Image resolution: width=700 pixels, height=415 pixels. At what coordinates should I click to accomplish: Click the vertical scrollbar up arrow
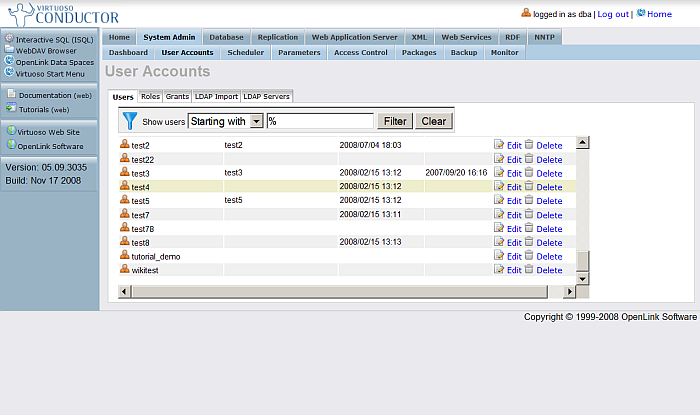coord(583,143)
